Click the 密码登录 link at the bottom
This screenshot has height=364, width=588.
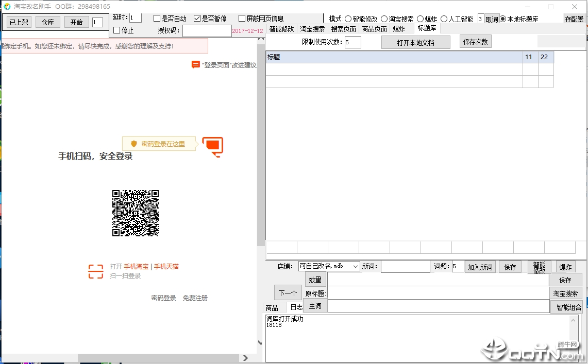pos(163,298)
